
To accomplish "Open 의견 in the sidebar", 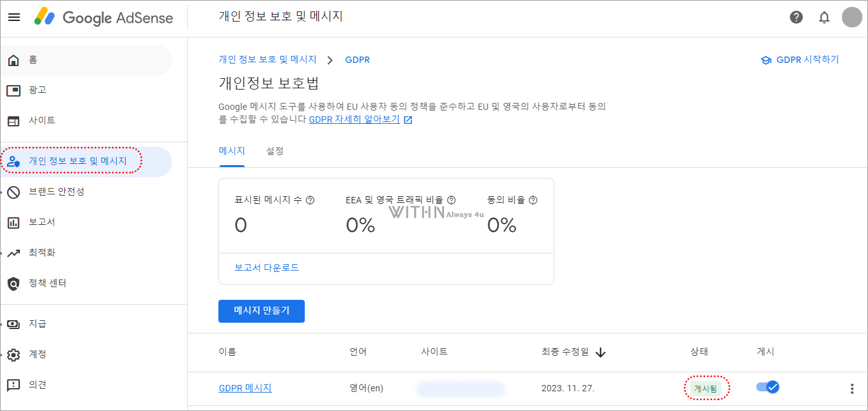I will point(86,385).
